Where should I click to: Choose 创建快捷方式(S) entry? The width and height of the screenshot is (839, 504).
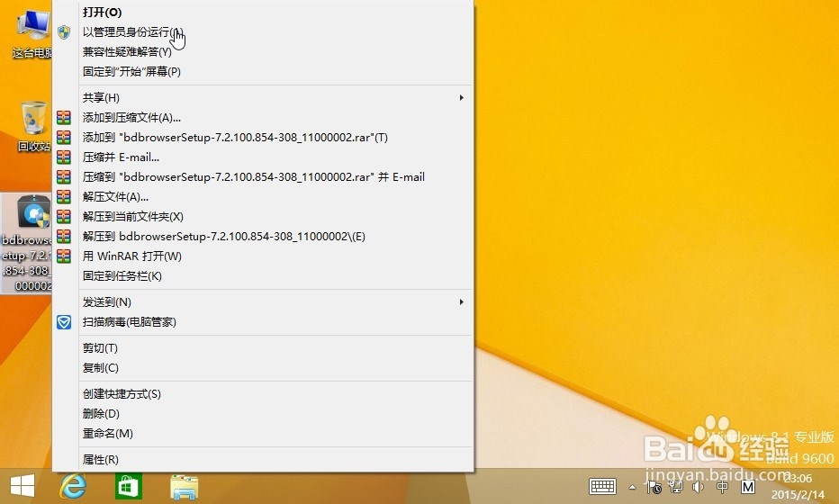coord(263,394)
